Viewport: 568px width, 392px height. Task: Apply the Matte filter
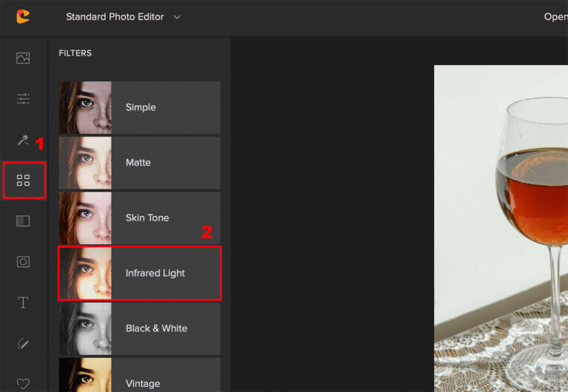click(x=140, y=163)
